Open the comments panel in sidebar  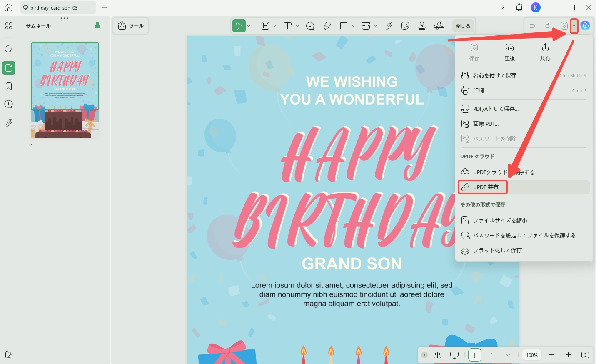[x=9, y=104]
